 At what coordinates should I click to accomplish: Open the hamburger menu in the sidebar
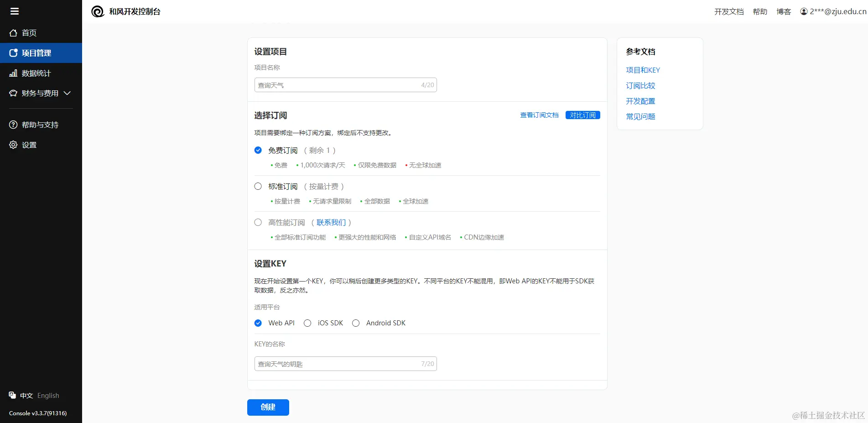[14, 11]
